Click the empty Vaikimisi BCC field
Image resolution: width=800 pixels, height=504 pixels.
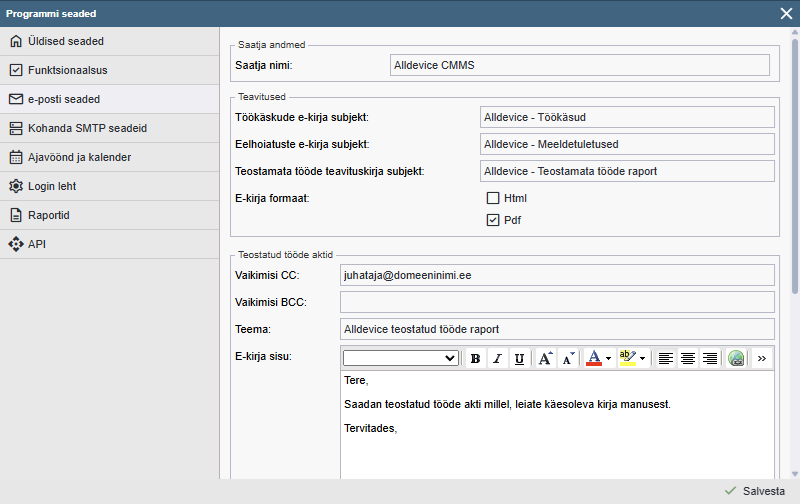[557, 303]
